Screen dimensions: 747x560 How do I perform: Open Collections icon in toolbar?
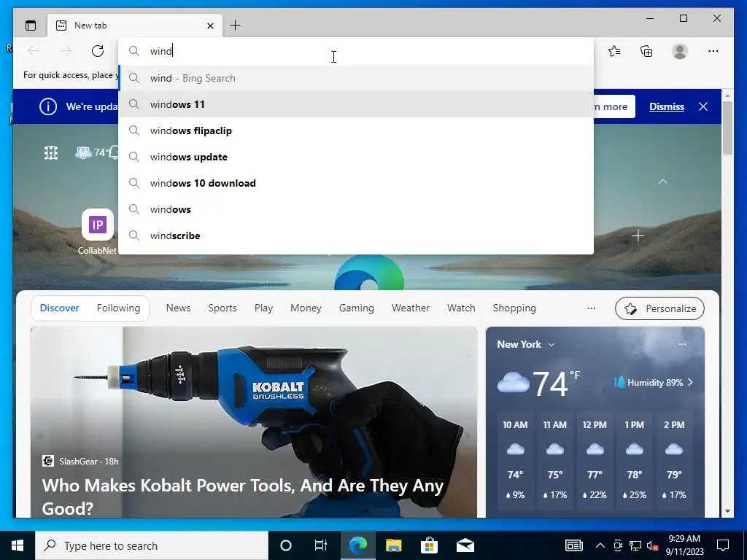[x=646, y=51]
